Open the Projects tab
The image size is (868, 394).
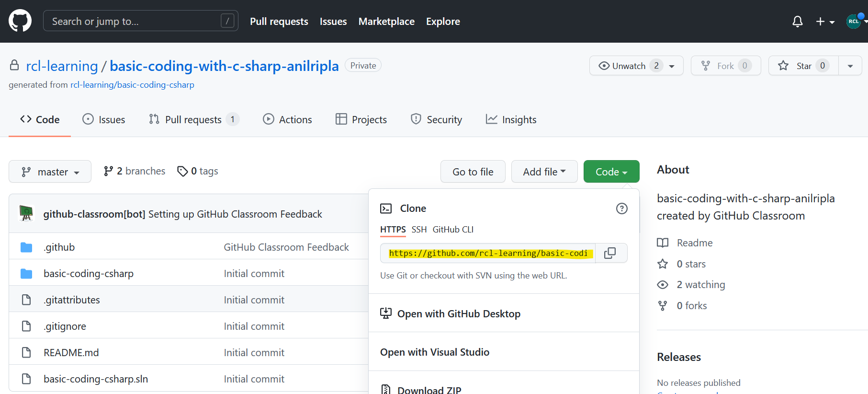[x=361, y=119]
